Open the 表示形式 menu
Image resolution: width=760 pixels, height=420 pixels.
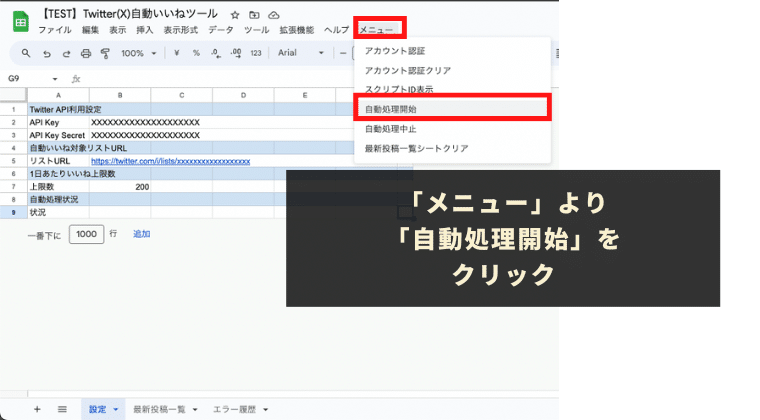click(180, 30)
